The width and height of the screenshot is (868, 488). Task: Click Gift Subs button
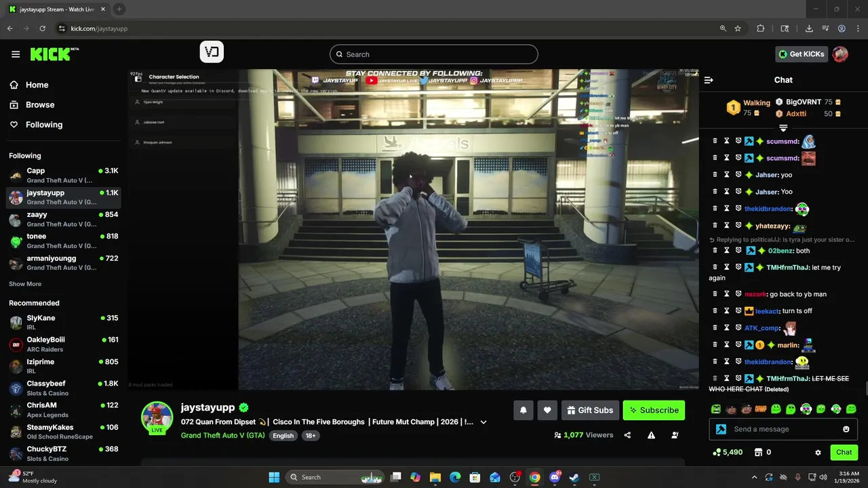click(590, 410)
